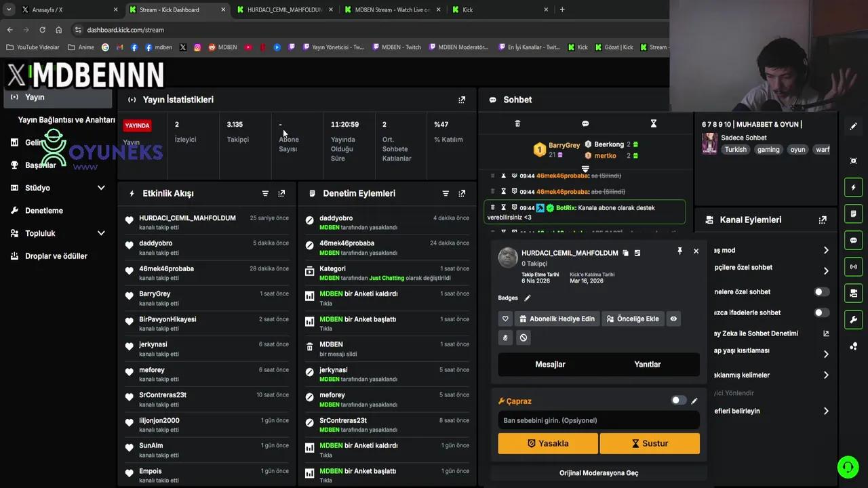Viewport: 868px width, 488px height.
Task: Click the Sustur button
Action: coord(650,443)
